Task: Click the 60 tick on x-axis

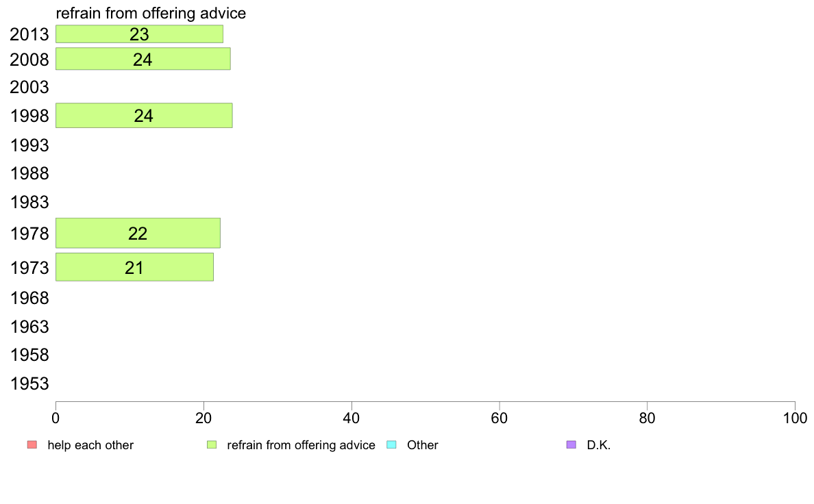Action: pos(500,418)
